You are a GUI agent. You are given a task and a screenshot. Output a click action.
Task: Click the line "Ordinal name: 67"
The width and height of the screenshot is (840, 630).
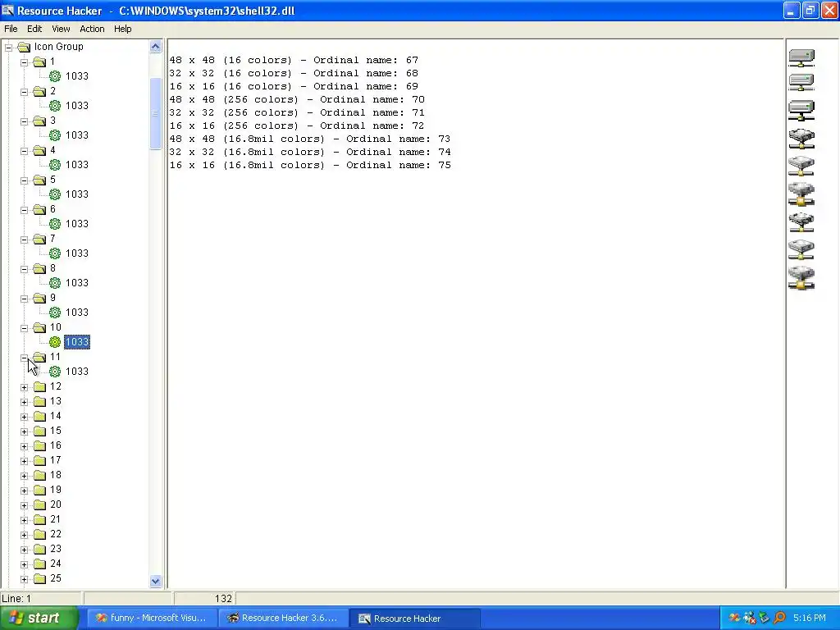tap(294, 60)
